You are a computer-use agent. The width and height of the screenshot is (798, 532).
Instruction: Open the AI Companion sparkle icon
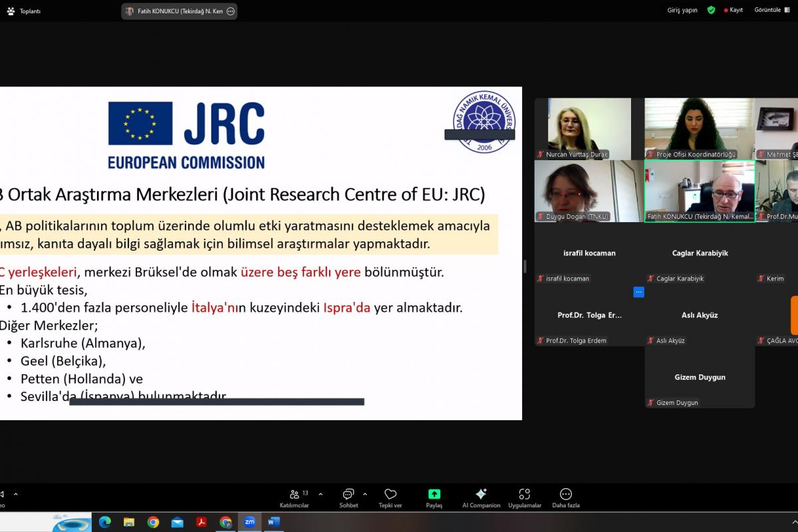click(481, 494)
